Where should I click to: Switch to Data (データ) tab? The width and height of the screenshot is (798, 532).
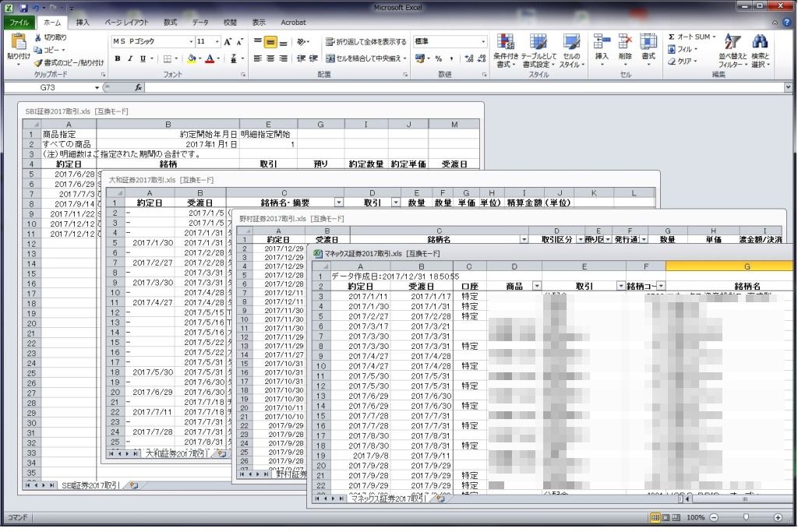[x=200, y=23]
